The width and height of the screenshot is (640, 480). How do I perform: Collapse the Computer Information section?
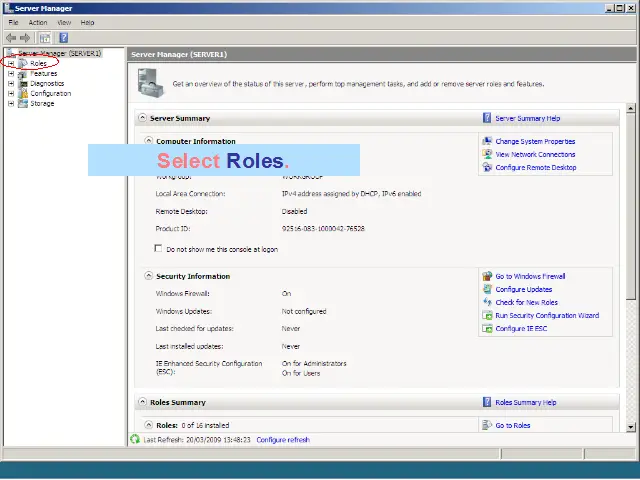pos(149,140)
